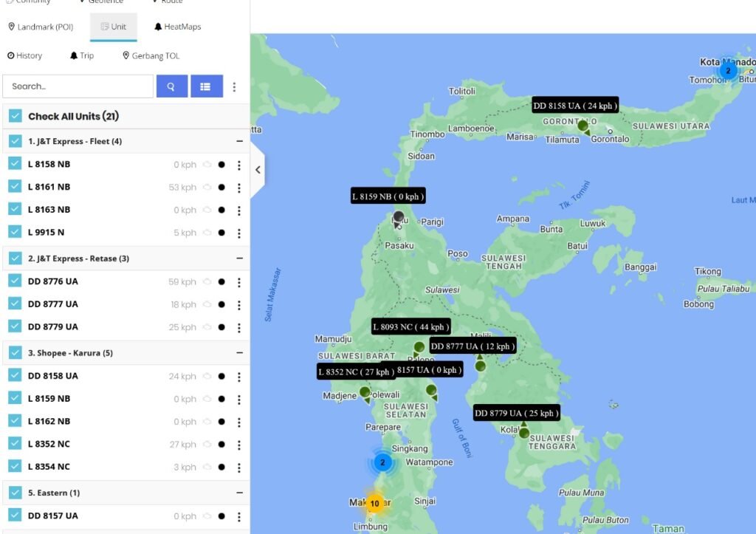Click the L 8352 NC (27 kph) map label

coord(357,372)
